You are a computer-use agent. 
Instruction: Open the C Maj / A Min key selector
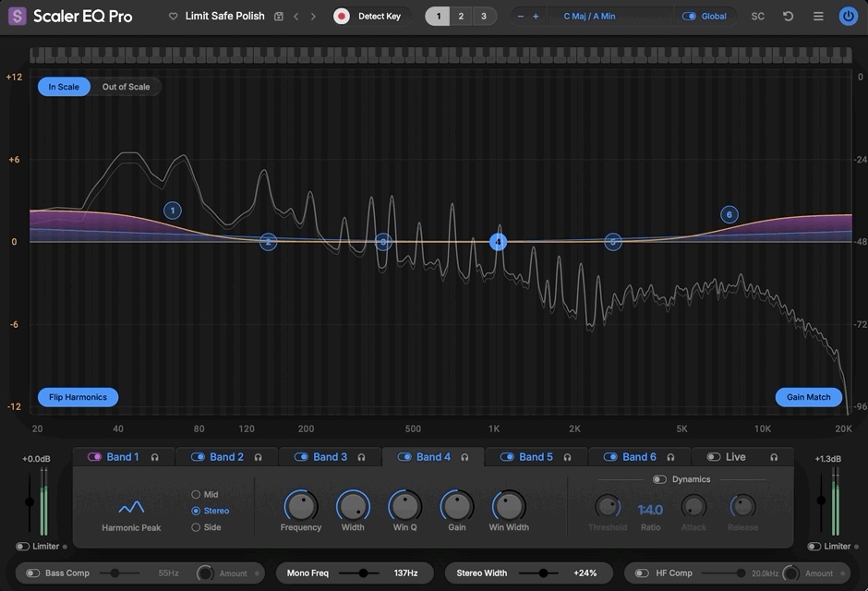coord(589,17)
